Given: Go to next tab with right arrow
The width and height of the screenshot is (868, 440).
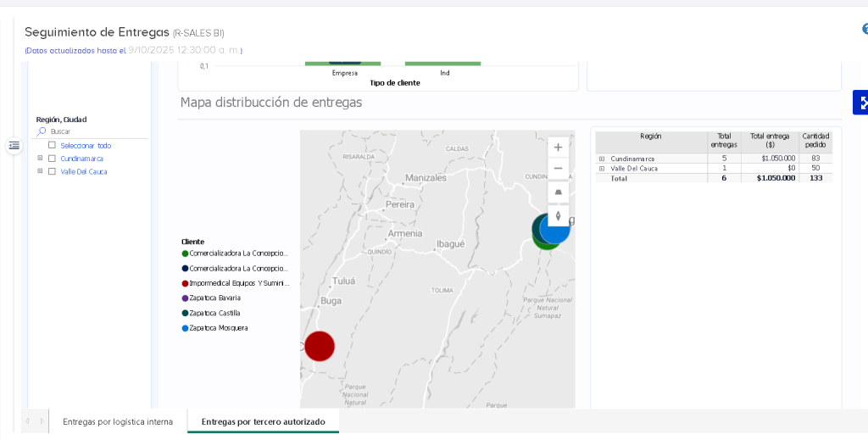Looking at the screenshot, I should [x=42, y=421].
